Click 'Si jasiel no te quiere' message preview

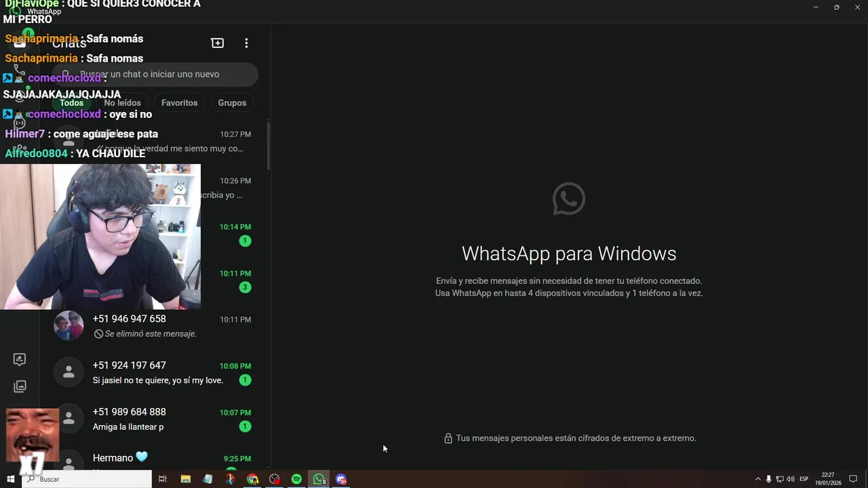pyautogui.click(x=158, y=380)
